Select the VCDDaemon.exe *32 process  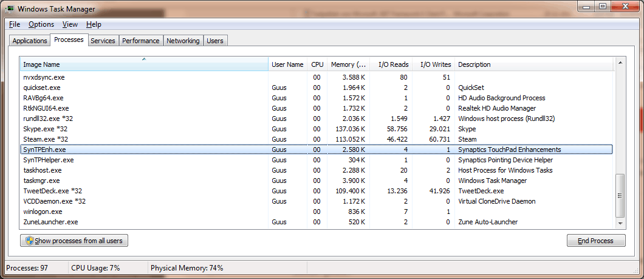[317, 201]
